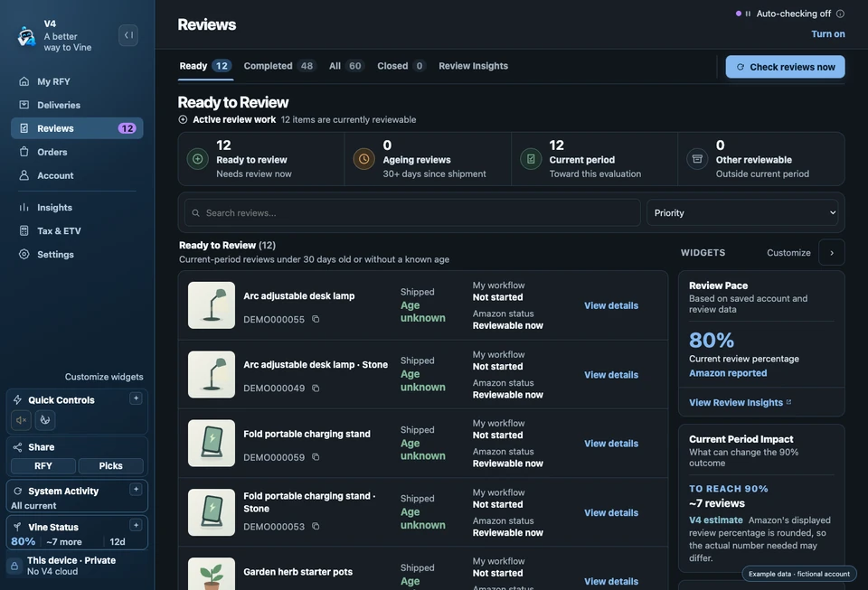The width and height of the screenshot is (868, 590).
Task: Collapse the sidebar with the chevron button
Action: click(127, 35)
